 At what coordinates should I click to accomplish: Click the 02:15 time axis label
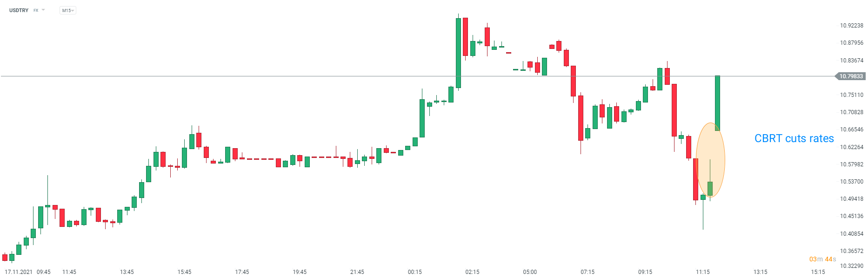click(472, 272)
